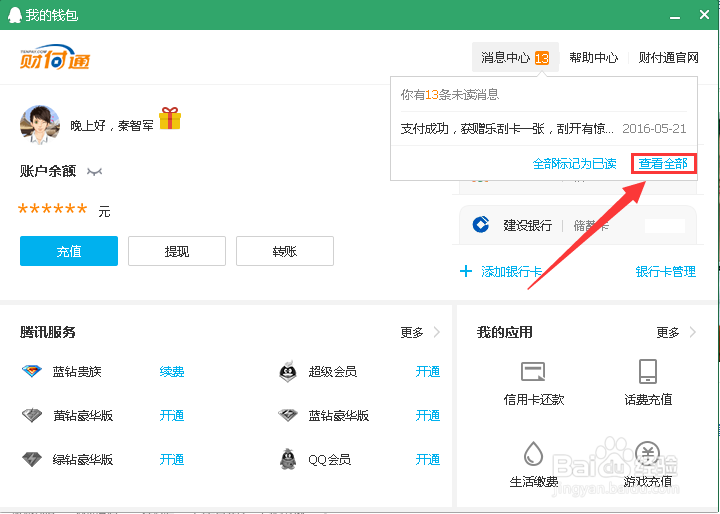The width and height of the screenshot is (720, 514).
Task: Click the 蓝钻贵族 service label
Action: pos(77,371)
